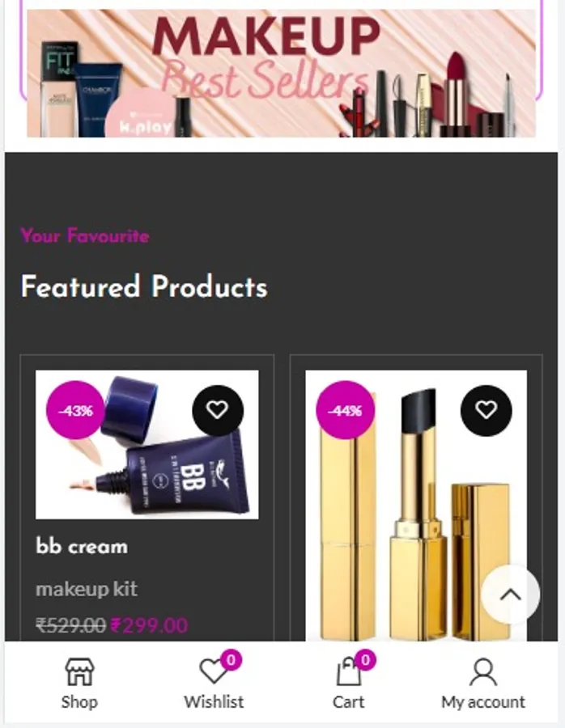Viewport: 565px width, 728px height.
Task: Click the Cart count badge
Action: [365, 659]
